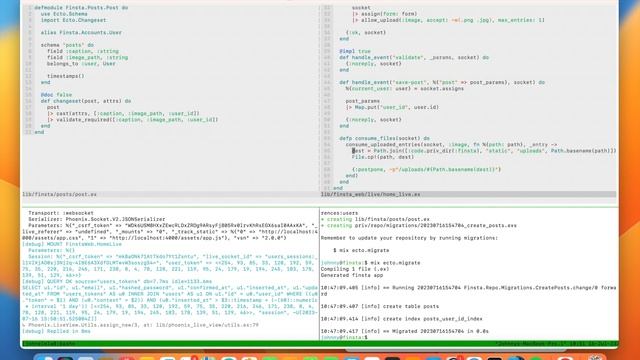Click 'field :caption, :string' in post.ex
This screenshot has width=640, height=360.
(83, 51)
